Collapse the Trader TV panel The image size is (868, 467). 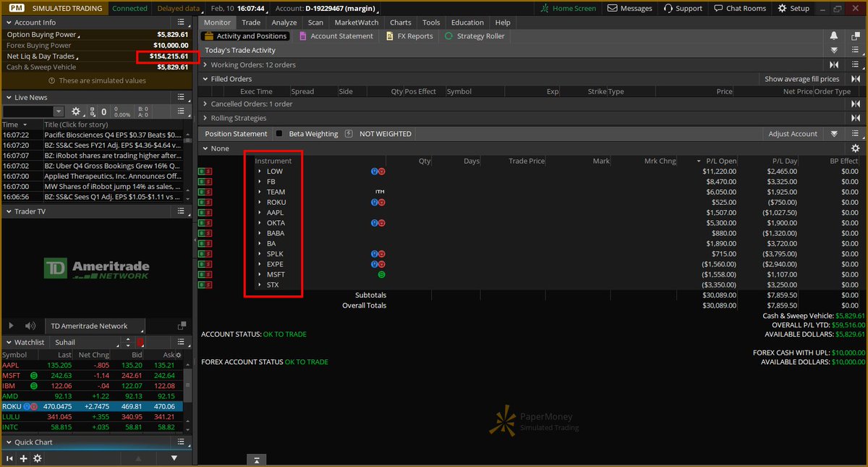8,211
